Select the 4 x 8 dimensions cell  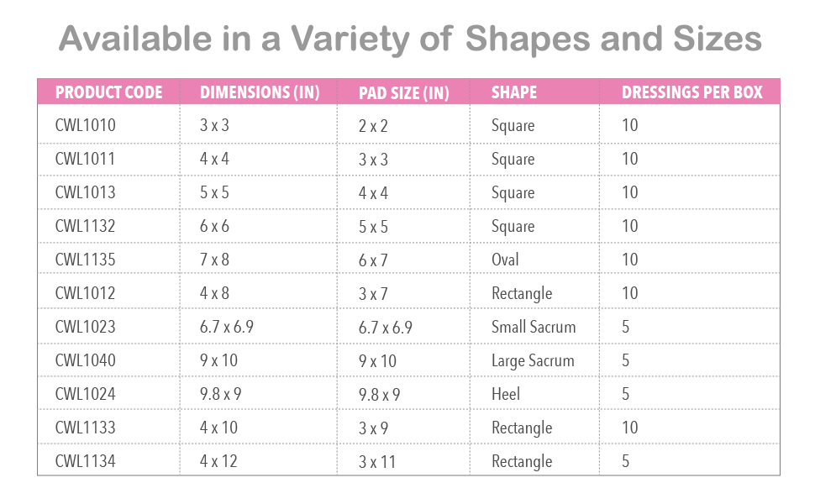[214, 294]
